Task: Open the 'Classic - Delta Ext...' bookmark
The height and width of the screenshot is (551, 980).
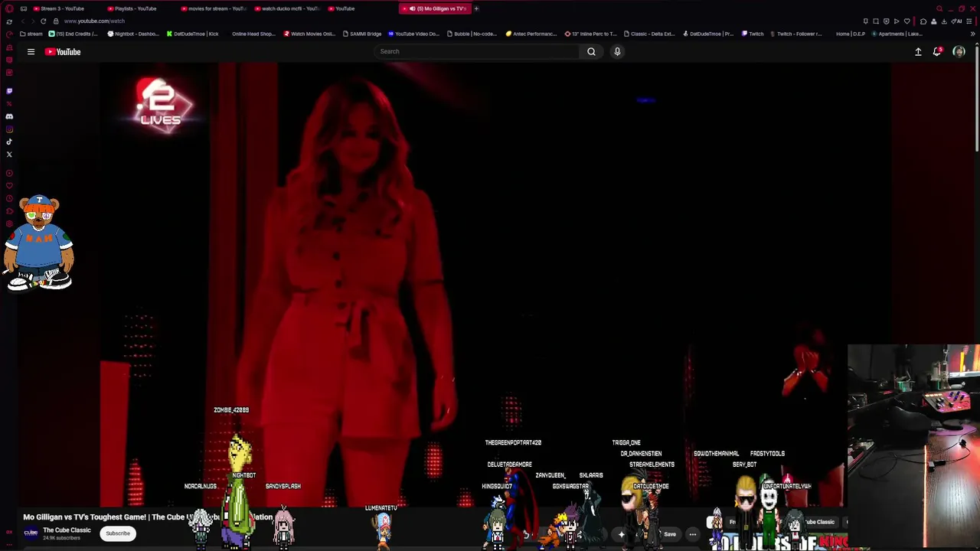Action: click(649, 34)
